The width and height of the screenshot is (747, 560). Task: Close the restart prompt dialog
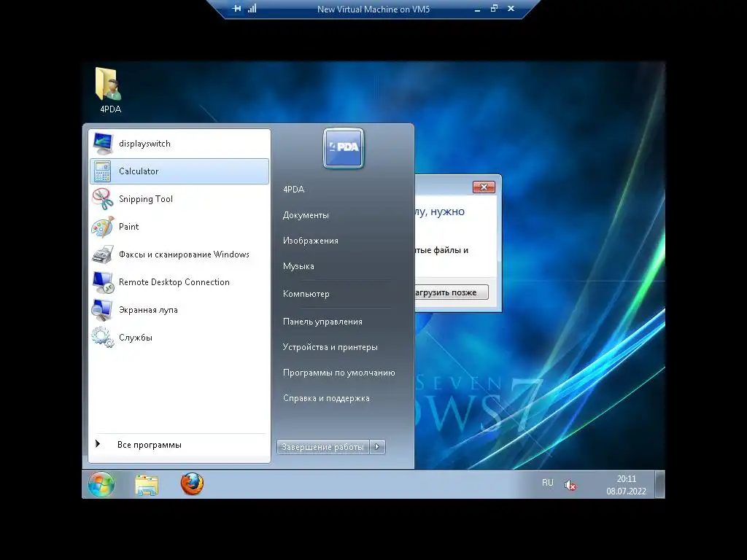[484, 187]
